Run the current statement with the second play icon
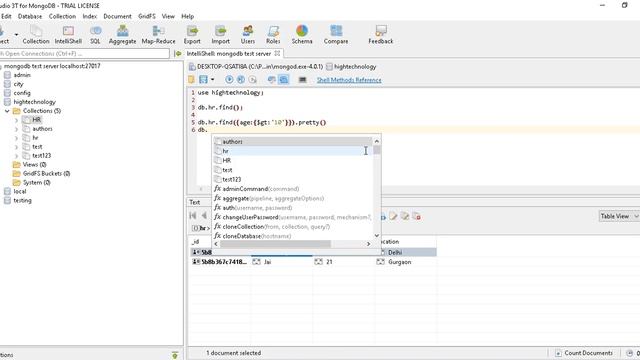 [x=241, y=80]
